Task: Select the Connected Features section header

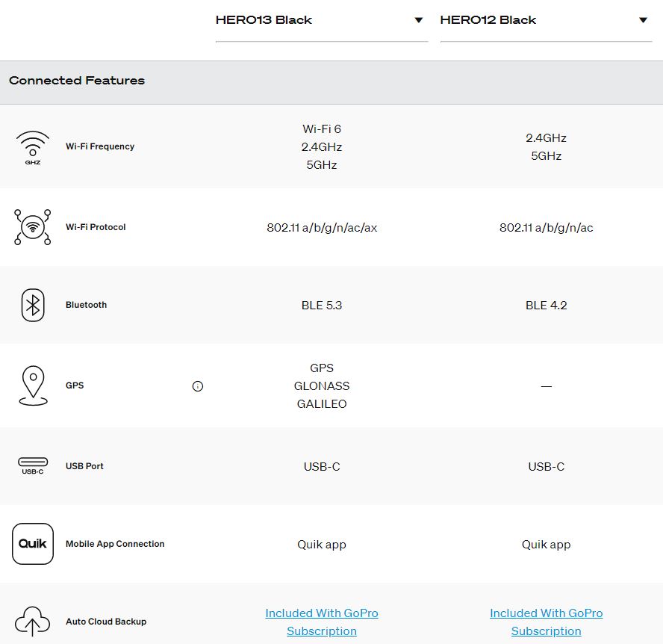Action: pyautogui.click(x=77, y=81)
